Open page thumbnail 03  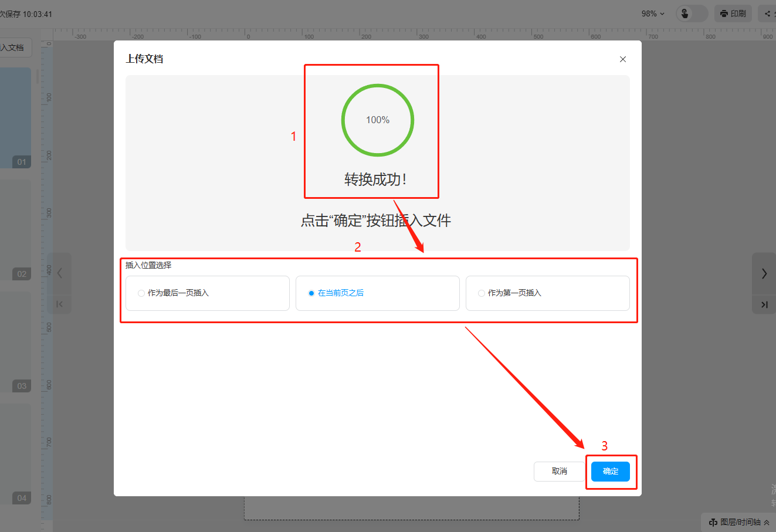(x=16, y=341)
